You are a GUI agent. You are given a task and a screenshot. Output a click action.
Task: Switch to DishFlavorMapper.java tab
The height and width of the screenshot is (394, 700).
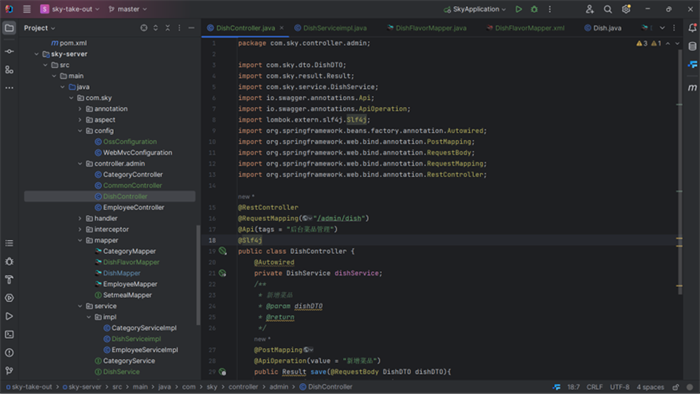[427, 28]
